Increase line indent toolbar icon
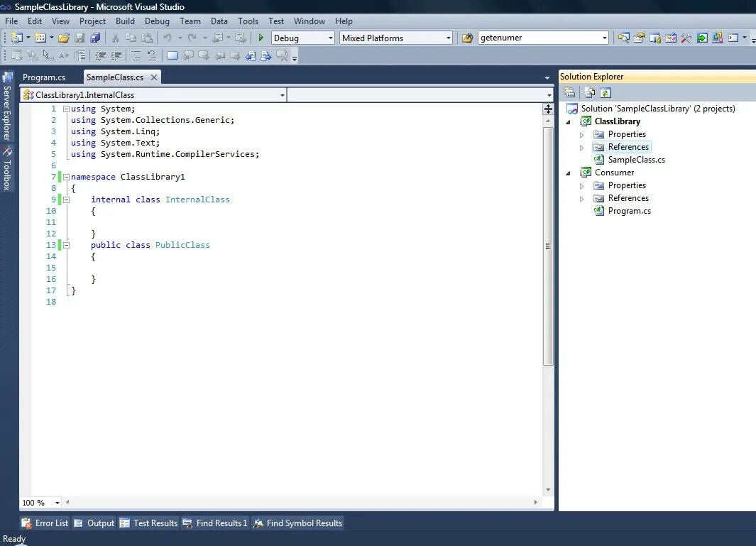Viewport: 756px width, 546px height. coord(116,55)
